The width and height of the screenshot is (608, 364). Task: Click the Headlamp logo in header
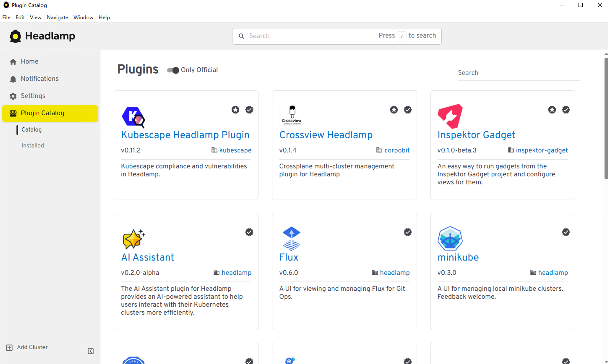pyautogui.click(x=42, y=36)
